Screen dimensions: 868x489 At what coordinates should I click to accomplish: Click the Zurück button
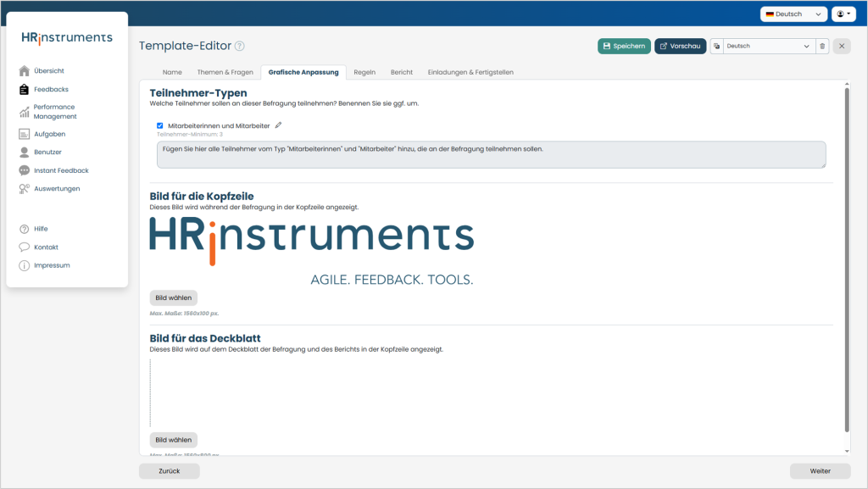pyautogui.click(x=170, y=470)
